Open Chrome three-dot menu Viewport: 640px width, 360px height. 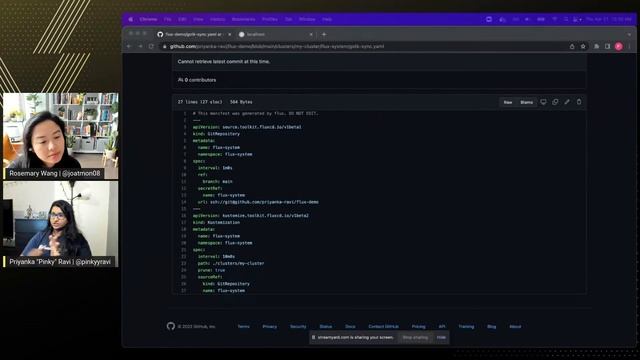tap(630, 47)
